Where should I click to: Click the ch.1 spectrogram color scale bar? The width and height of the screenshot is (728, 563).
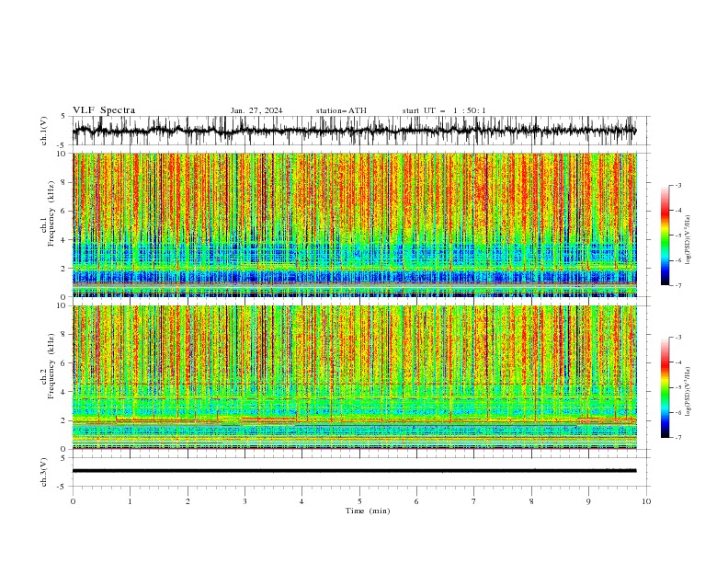click(x=665, y=236)
